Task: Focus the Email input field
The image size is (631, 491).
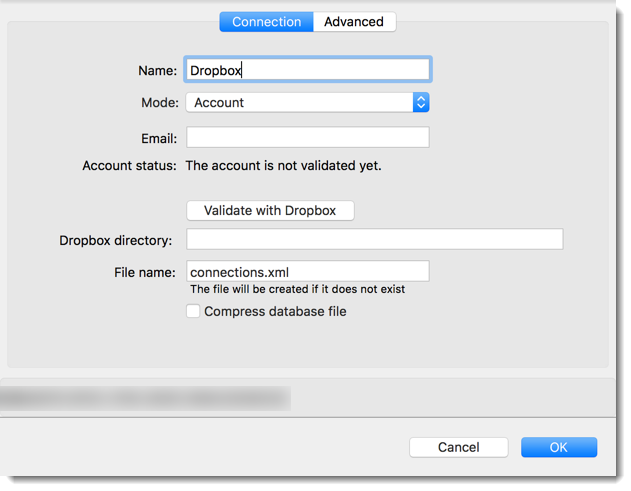Action: [308, 137]
